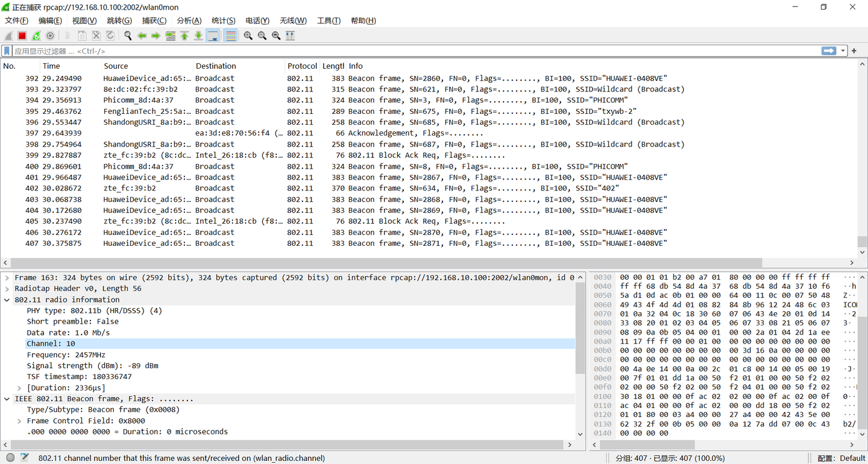This screenshot has width=868, height=464.
Task: Open the display filter history dropdown
Action: pyautogui.click(x=843, y=51)
